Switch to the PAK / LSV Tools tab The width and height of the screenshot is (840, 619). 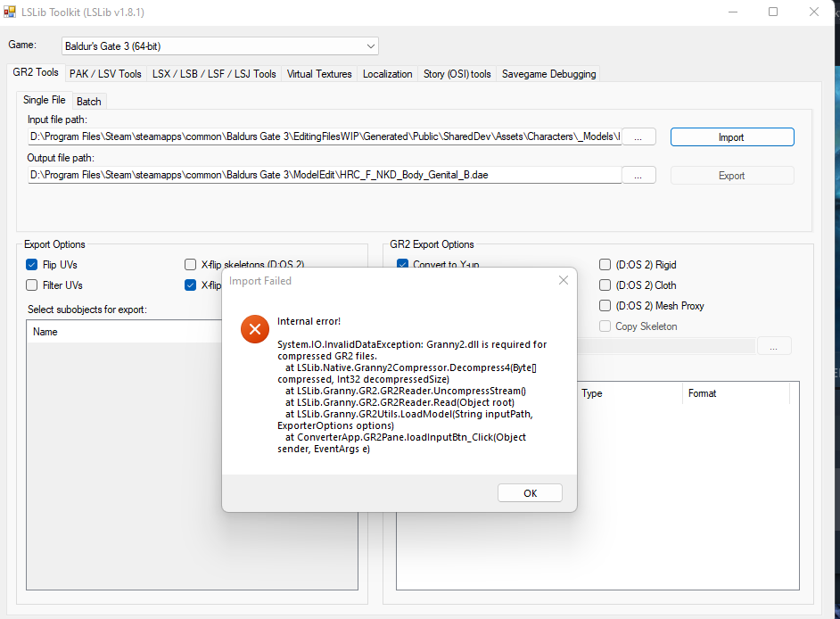tap(105, 74)
